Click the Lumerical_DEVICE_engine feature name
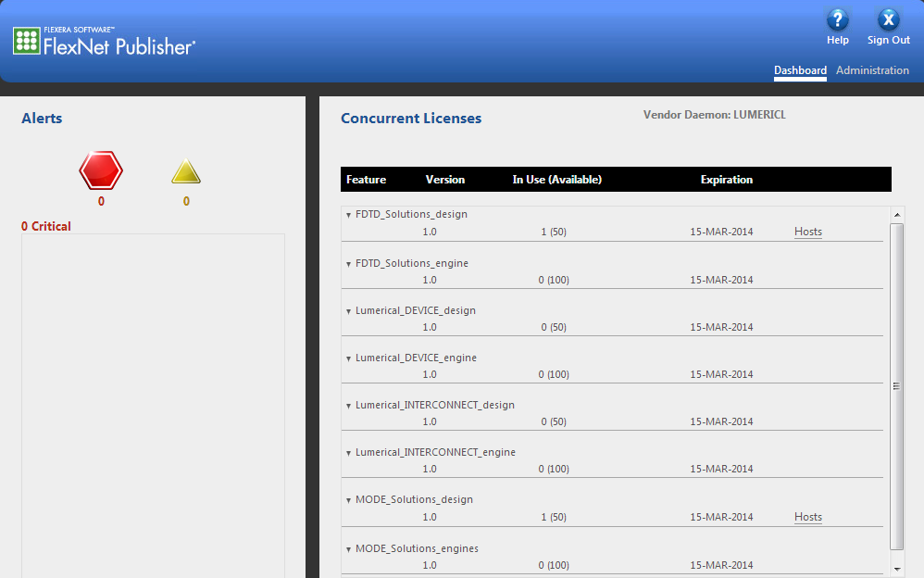The image size is (924, 578). click(416, 358)
